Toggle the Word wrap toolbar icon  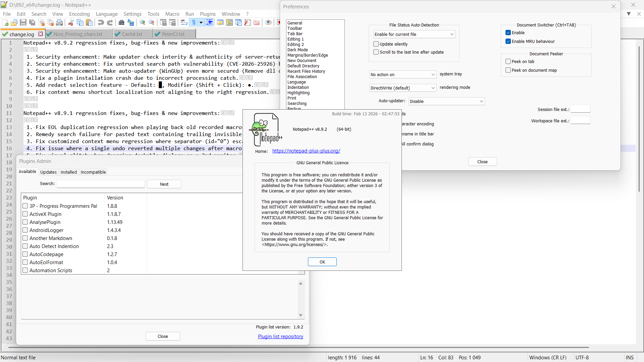pyautogui.click(x=183, y=23)
